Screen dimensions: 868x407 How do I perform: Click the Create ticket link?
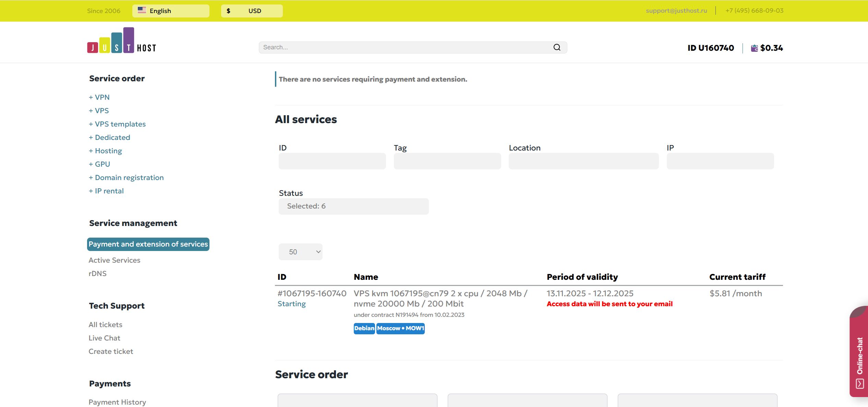(x=111, y=351)
